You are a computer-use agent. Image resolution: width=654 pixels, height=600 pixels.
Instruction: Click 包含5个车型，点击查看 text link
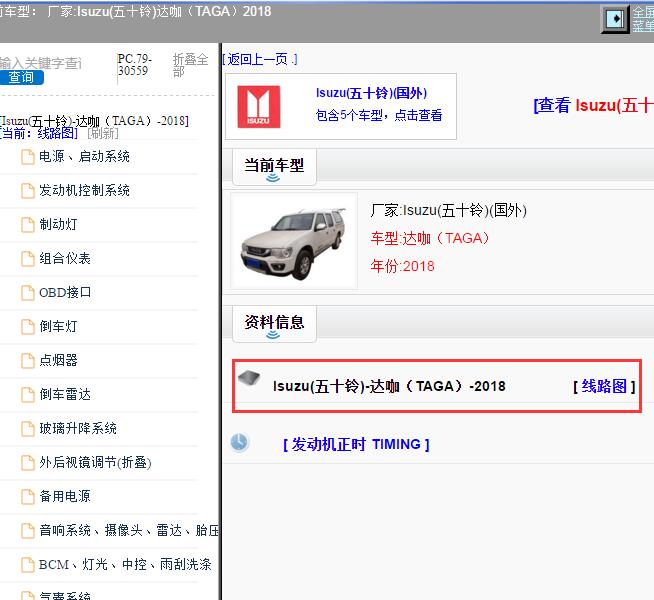(x=379, y=115)
